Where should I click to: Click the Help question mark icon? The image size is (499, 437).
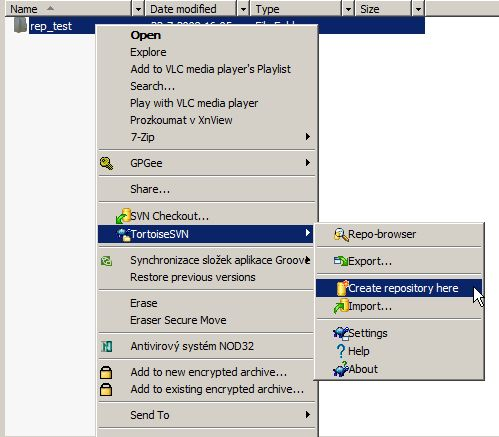point(341,351)
